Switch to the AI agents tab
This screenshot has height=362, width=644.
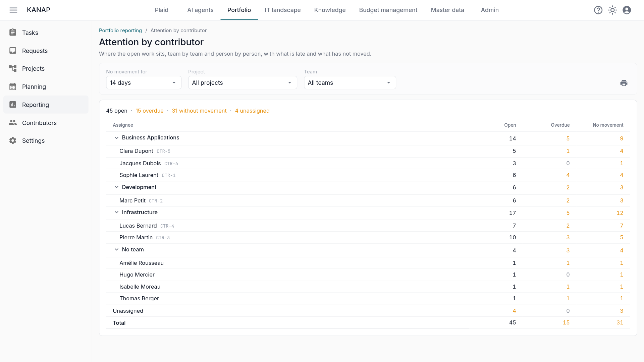pos(200,10)
